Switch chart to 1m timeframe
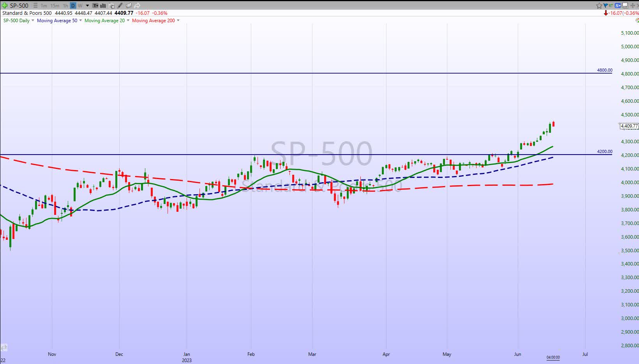This screenshot has height=364, width=639. pos(44,5)
